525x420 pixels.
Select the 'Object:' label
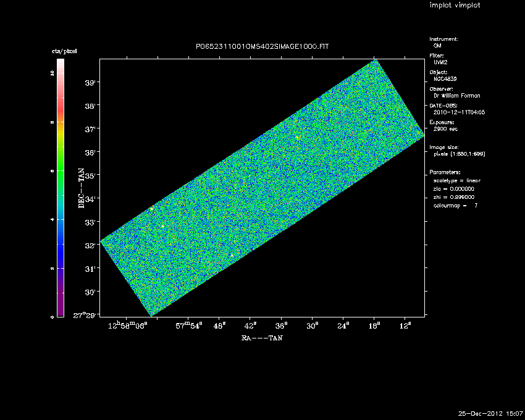tap(439, 72)
